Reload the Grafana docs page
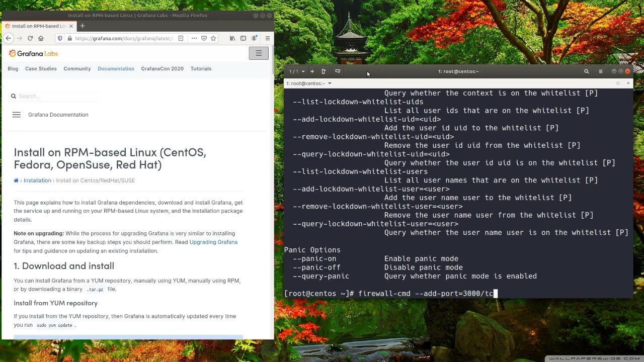 pyautogui.click(x=30, y=38)
